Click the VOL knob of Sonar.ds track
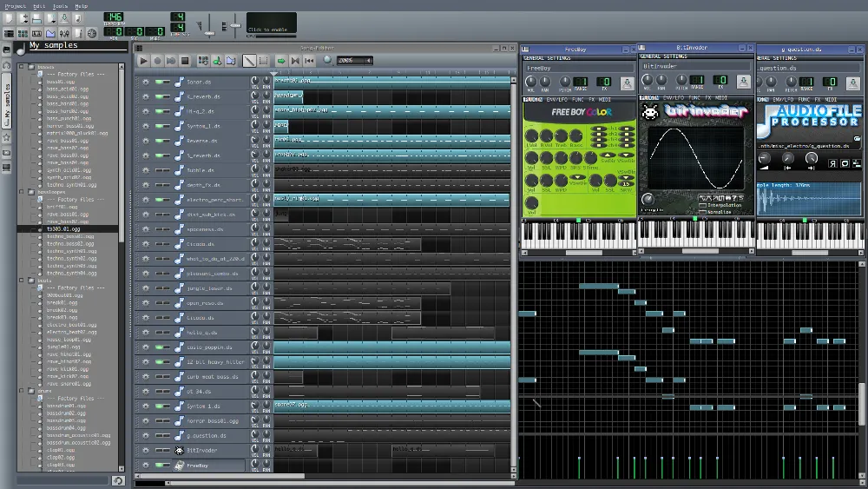 point(254,81)
